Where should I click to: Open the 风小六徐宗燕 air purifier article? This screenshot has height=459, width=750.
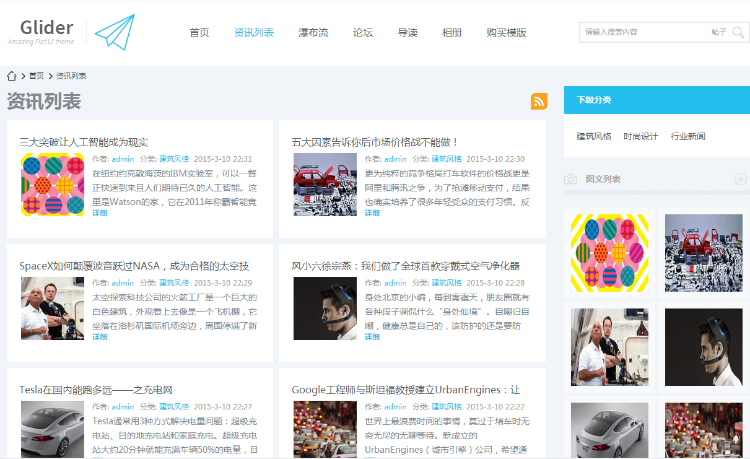406,266
